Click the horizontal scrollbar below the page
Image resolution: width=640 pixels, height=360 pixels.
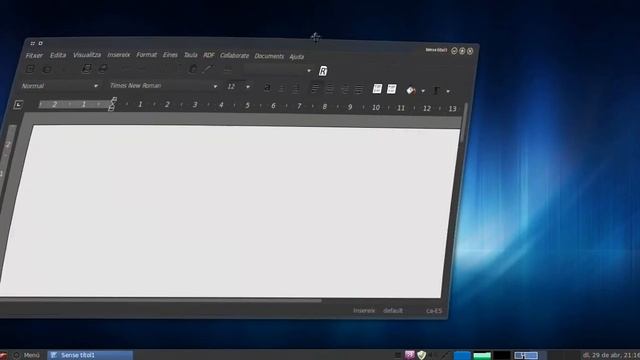[160, 301]
